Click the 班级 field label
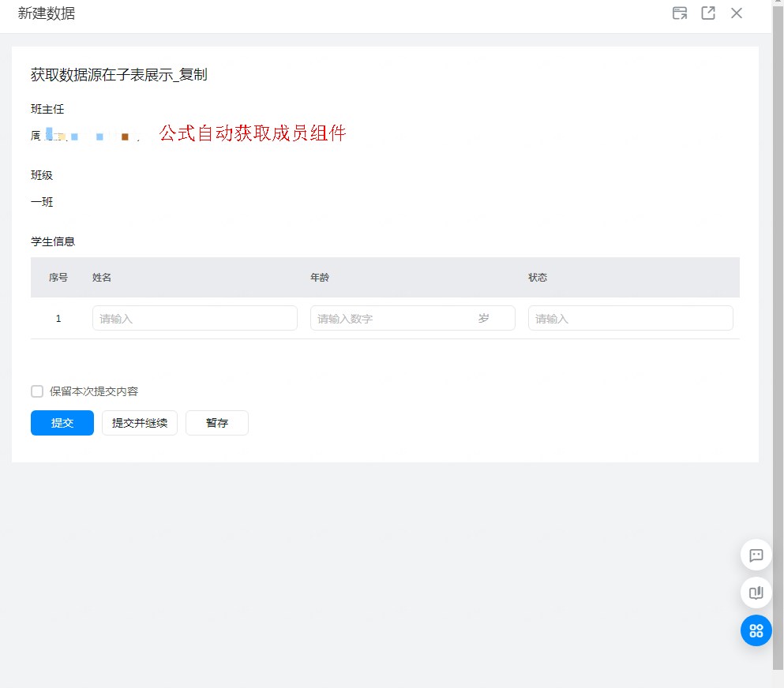The image size is (784, 688). pyautogui.click(x=42, y=175)
